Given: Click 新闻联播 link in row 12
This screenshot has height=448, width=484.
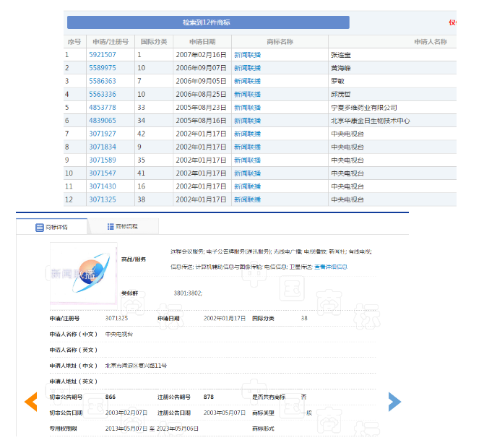Looking at the screenshot, I should coord(247,199).
